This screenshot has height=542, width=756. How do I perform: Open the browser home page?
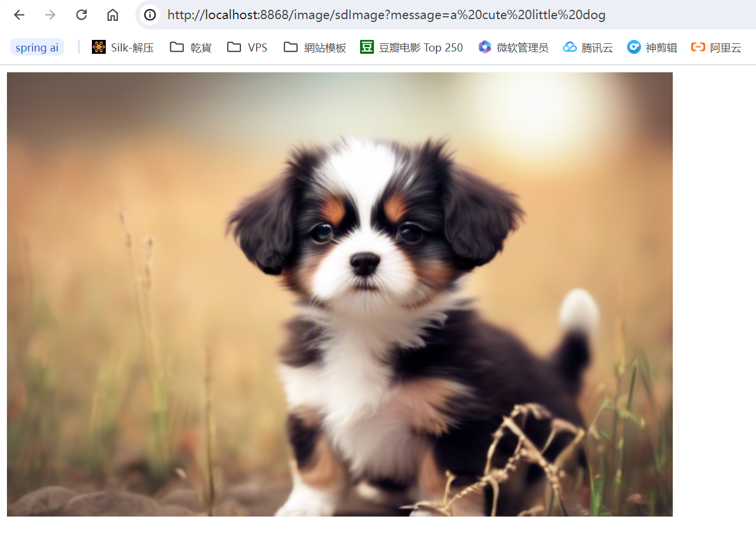click(x=113, y=15)
